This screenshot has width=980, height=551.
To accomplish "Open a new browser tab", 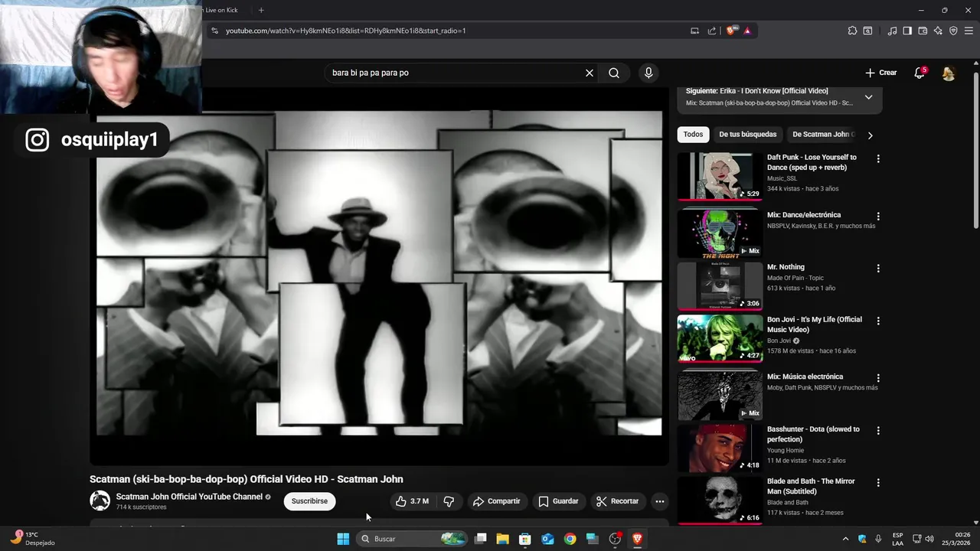I will point(261,10).
